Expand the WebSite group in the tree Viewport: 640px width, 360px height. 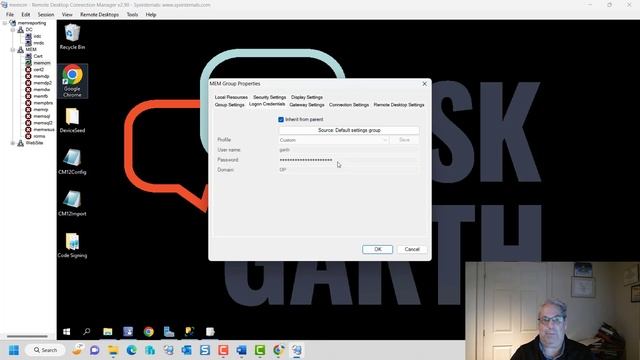tap(13, 143)
